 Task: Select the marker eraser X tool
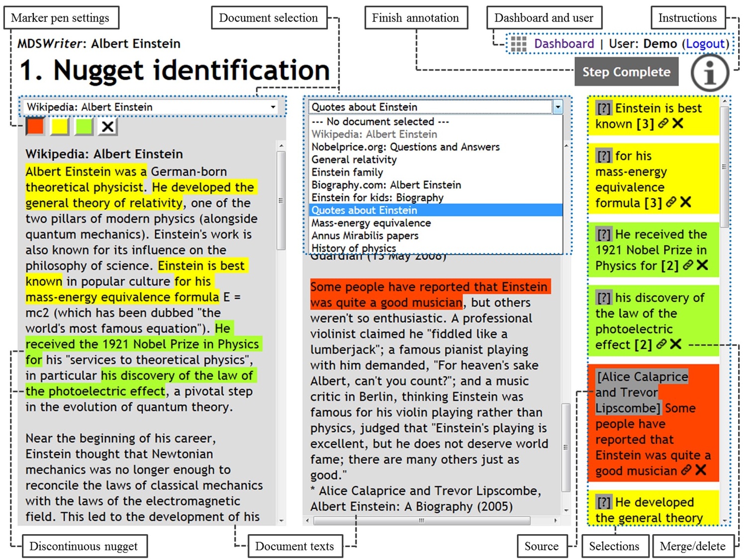107,127
